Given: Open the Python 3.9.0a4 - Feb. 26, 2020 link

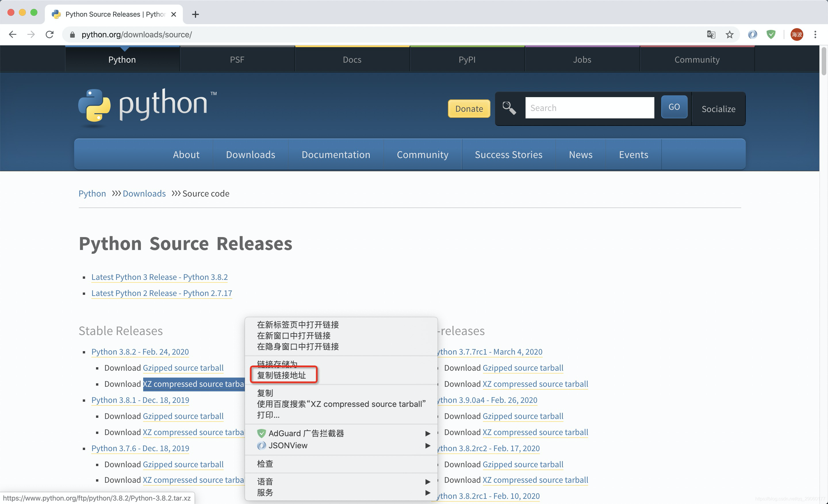Looking at the screenshot, I should 487,400.
